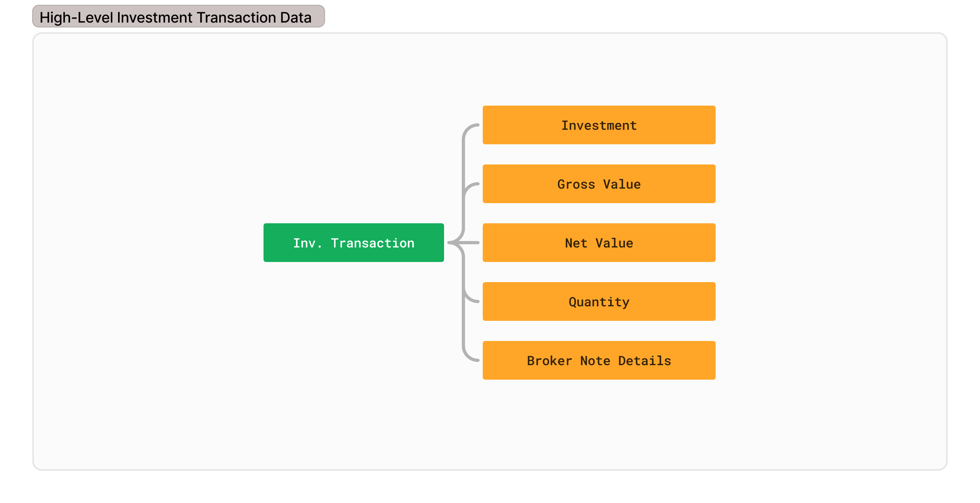The image size is (980, 503).
Task: Select the curved connector entering Quantity node
Action: 469,297
